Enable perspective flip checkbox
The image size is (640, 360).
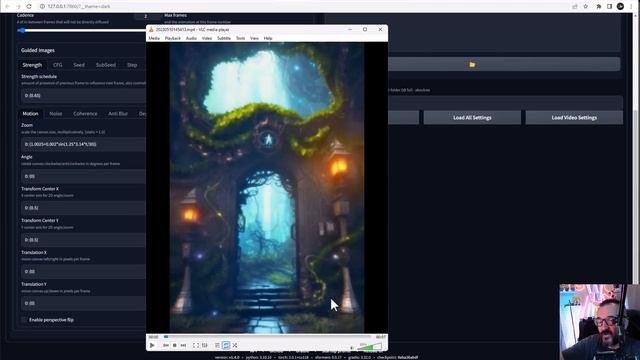pyautogui.click(x=24, y=320)
